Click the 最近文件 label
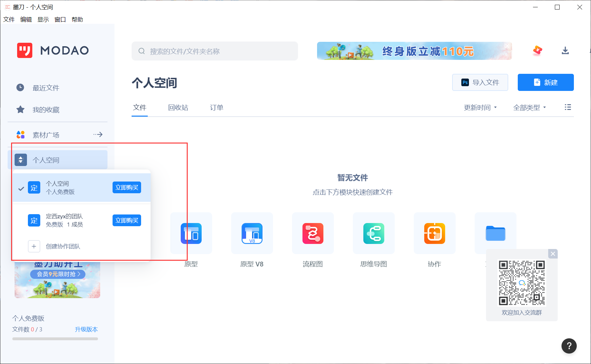 pos(46,88)
